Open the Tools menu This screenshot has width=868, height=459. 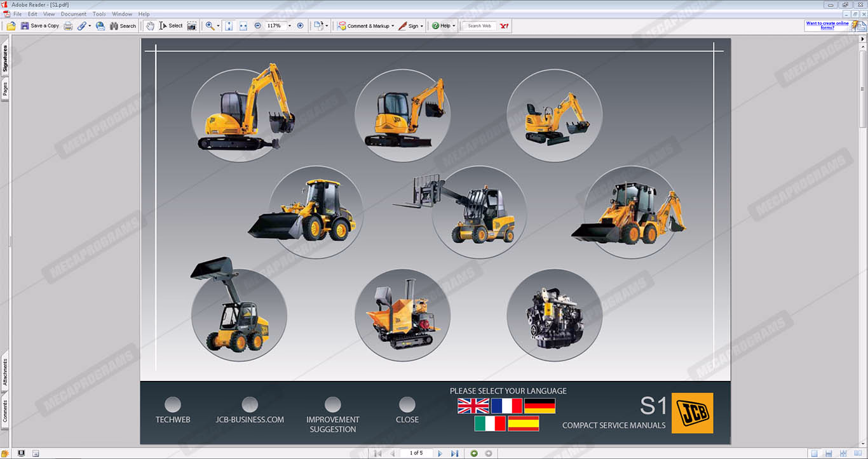pyautogui.click(x=99, y=14)
